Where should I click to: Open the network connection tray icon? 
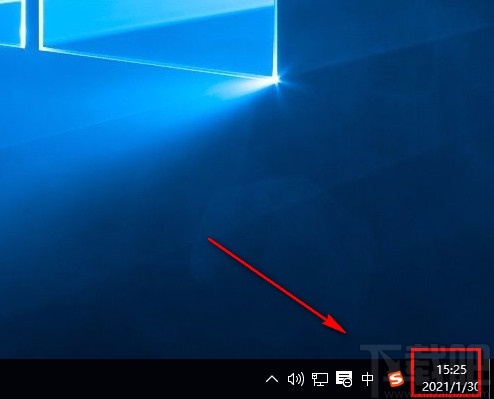pos(320,379)
